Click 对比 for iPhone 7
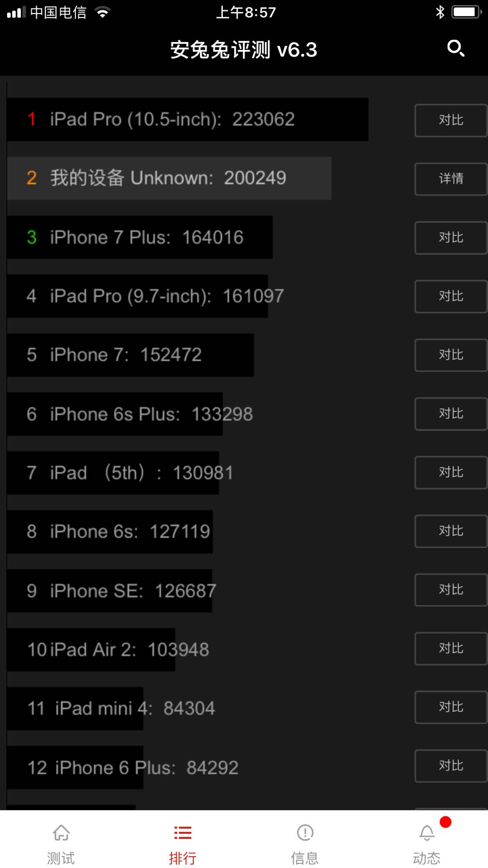488x868 pixels. (x=451, y=355)
